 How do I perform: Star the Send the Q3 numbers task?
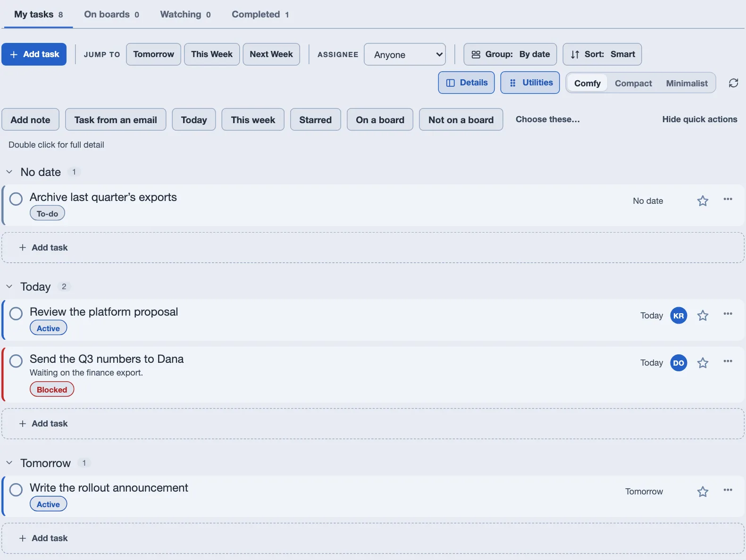[x=703, y=363]
